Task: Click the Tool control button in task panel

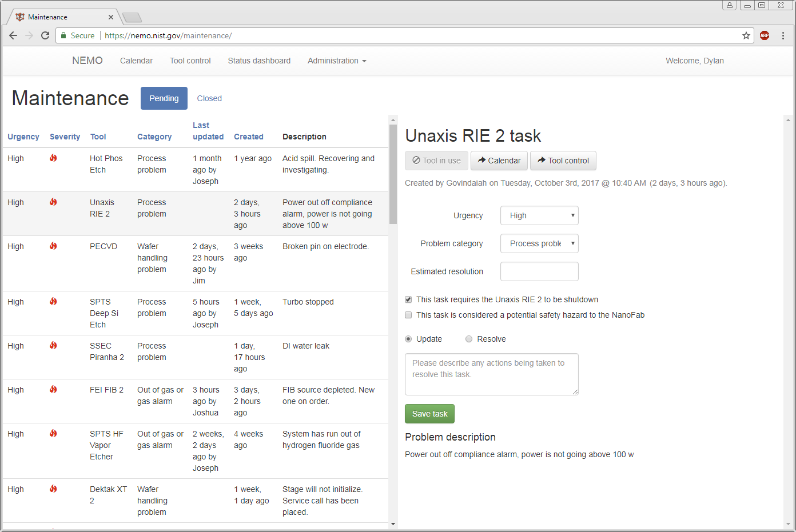Action: click(x=563, y=161)
